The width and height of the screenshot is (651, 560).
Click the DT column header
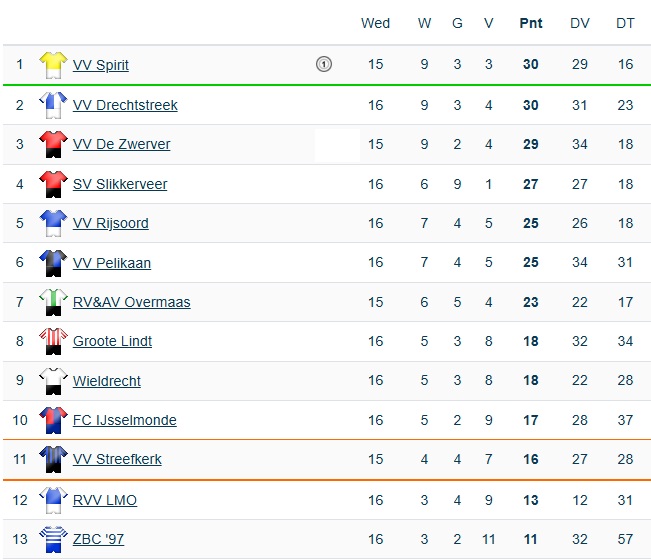click(625, 23)
